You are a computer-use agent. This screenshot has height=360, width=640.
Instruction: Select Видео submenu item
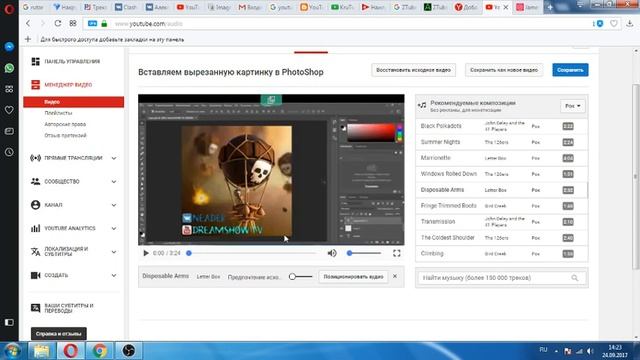coord(73,102)
